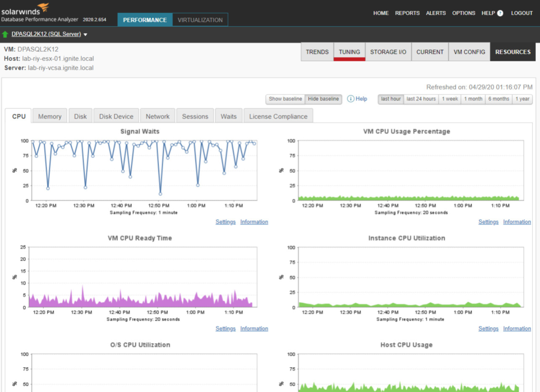Open the License Compliance tab

pos(278,117)
